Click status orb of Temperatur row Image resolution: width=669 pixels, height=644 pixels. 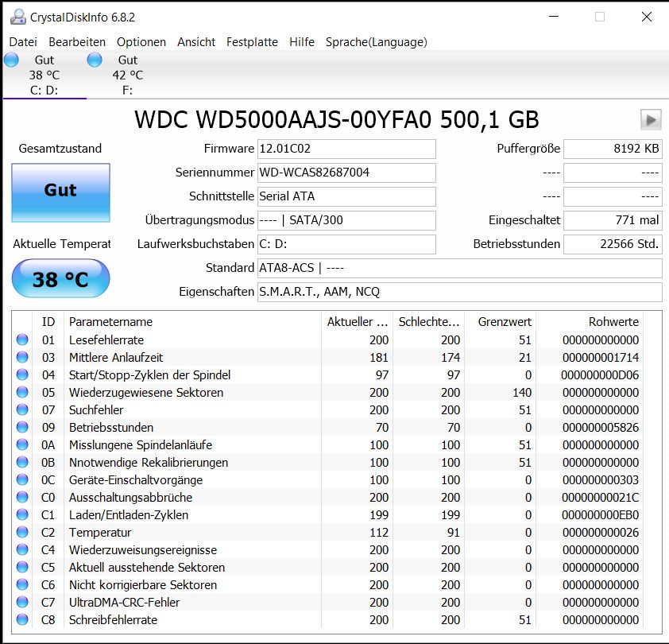pyautogui.click(x=22, y=533)
